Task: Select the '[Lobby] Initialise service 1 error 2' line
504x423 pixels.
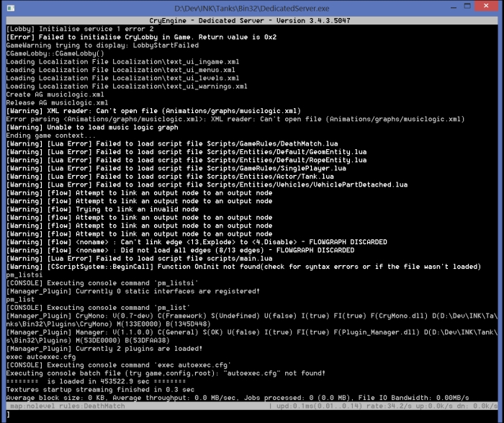Action: (x=80, y=29)
